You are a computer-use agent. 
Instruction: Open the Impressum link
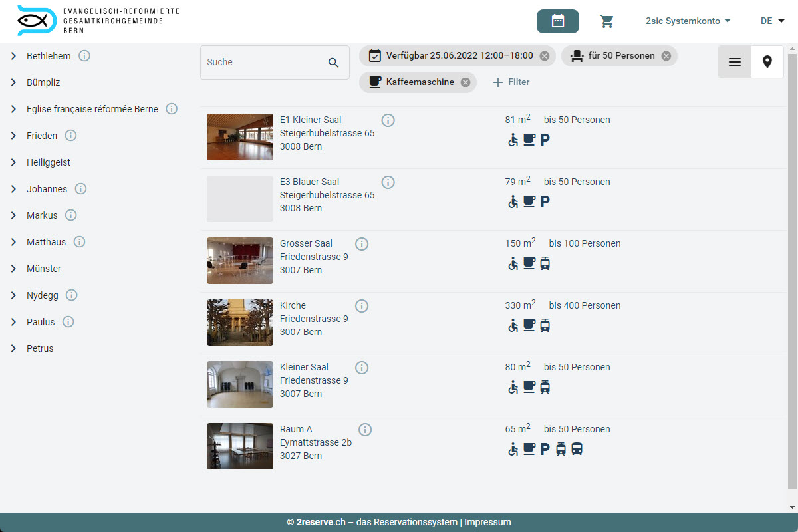click(487, 522)
